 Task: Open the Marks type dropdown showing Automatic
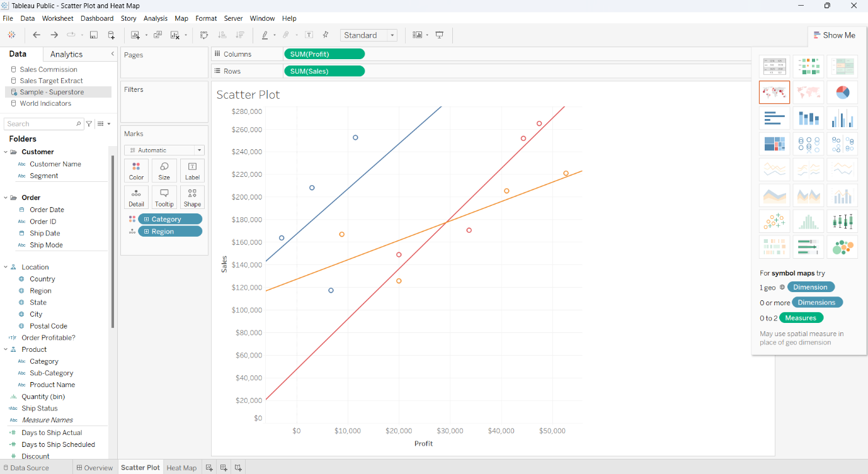tap(164, 150)
